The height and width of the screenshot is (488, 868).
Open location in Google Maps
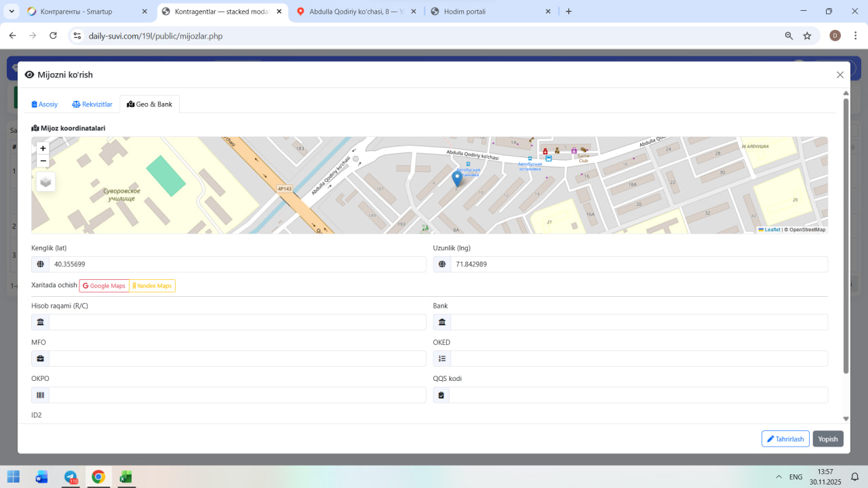pos(104,286)
